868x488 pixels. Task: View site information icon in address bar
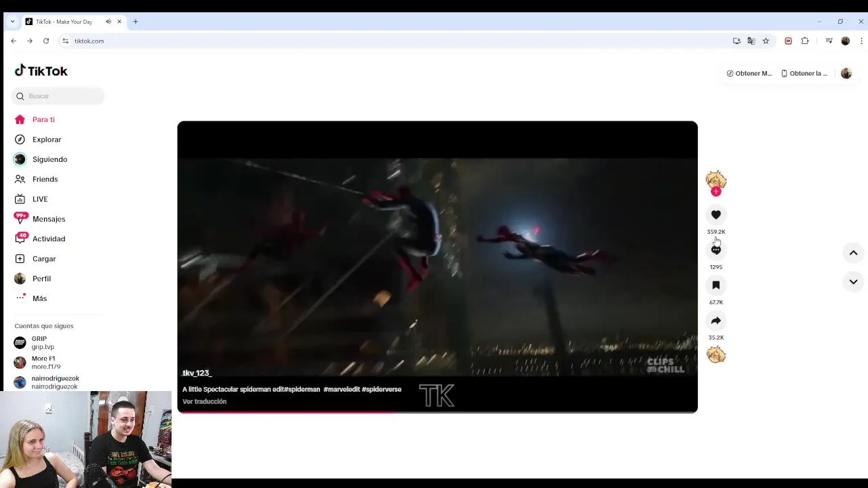click(x=65, y=41)
